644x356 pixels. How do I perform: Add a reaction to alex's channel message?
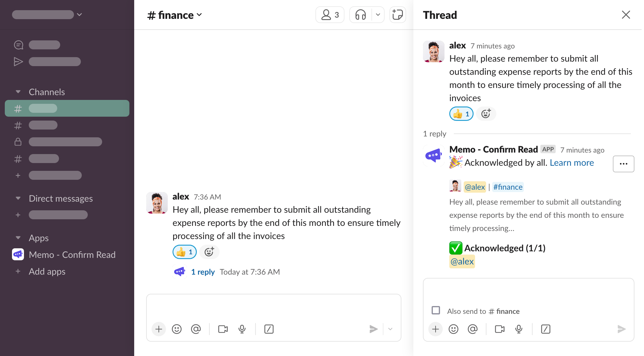coord(209,252)
